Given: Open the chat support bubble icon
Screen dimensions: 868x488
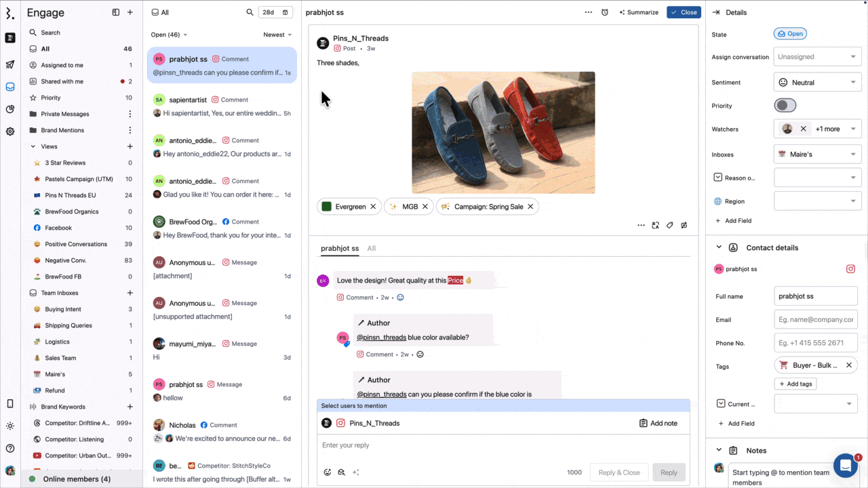Looking at the screenshot, I should (846, 466).
